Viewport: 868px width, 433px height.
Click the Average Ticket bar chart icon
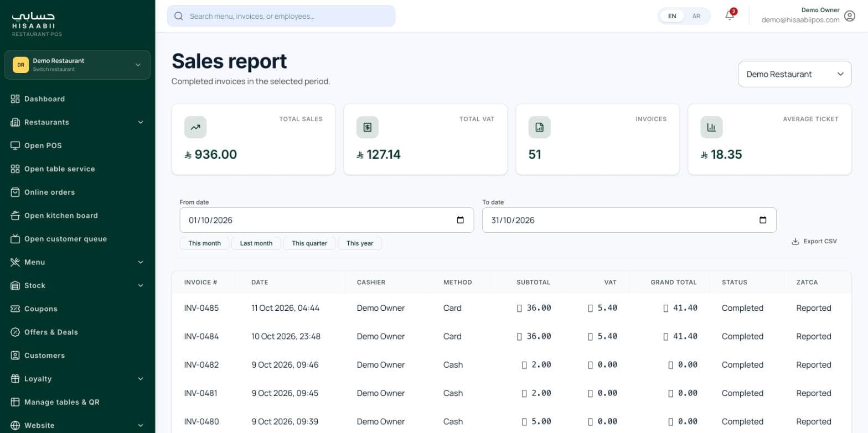(x=711, y=127)
